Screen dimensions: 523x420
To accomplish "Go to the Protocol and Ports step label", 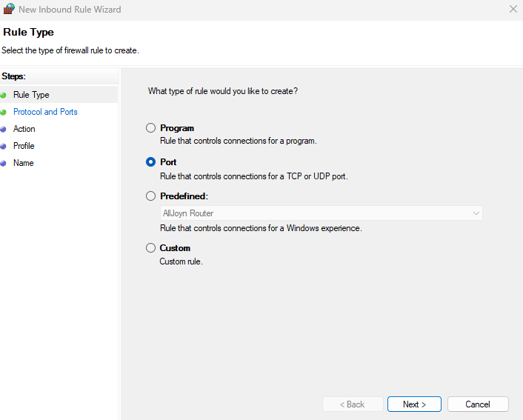I will click(45, 112).
